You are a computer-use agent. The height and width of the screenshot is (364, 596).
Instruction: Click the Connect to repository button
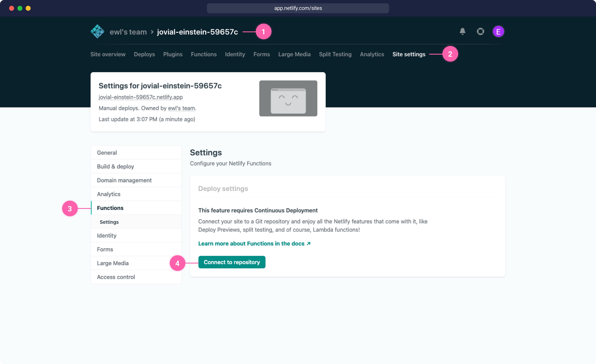pyautogui.click(x=232, y=262)
